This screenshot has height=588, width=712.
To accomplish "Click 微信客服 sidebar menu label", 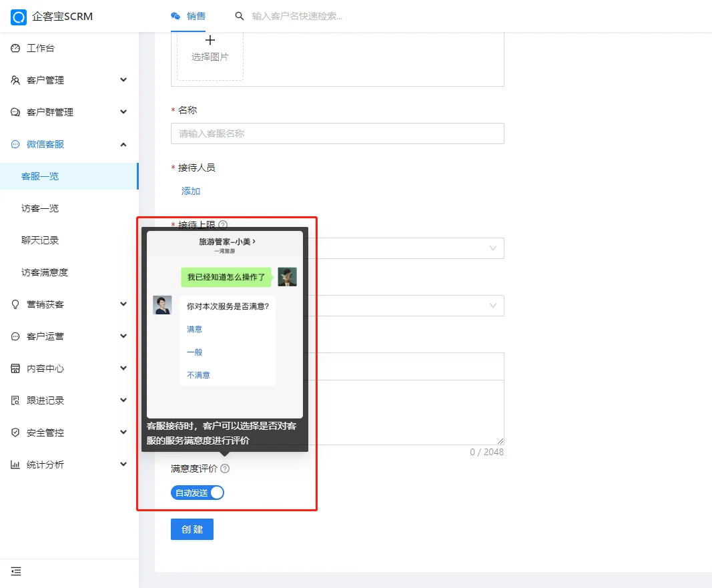I will point(45,144).
